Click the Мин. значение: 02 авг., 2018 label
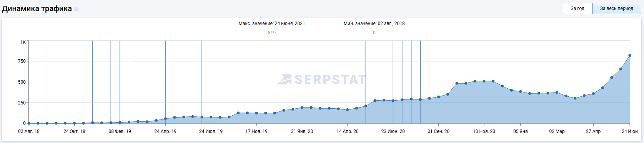Screen dimensions: 644x143 [374, 24]
